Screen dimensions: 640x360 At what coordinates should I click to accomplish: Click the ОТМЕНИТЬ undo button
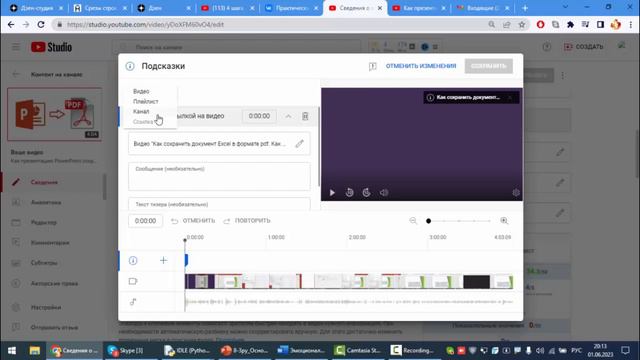click(193, 221)
